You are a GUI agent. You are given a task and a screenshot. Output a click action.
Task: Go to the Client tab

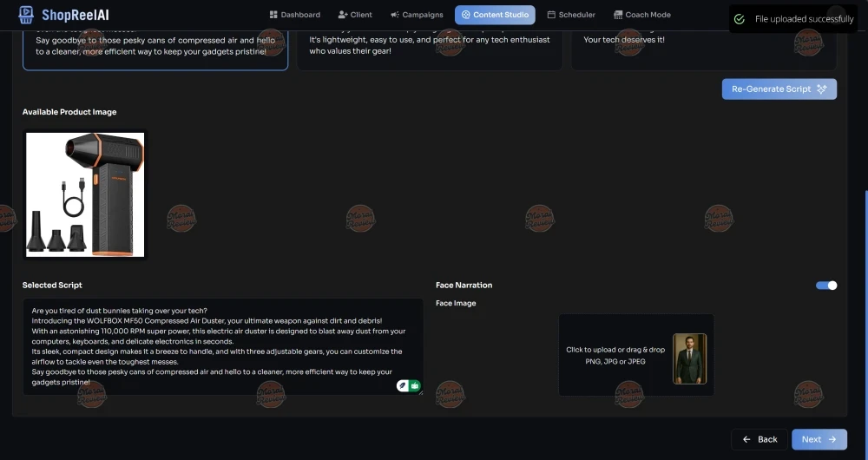355,15
